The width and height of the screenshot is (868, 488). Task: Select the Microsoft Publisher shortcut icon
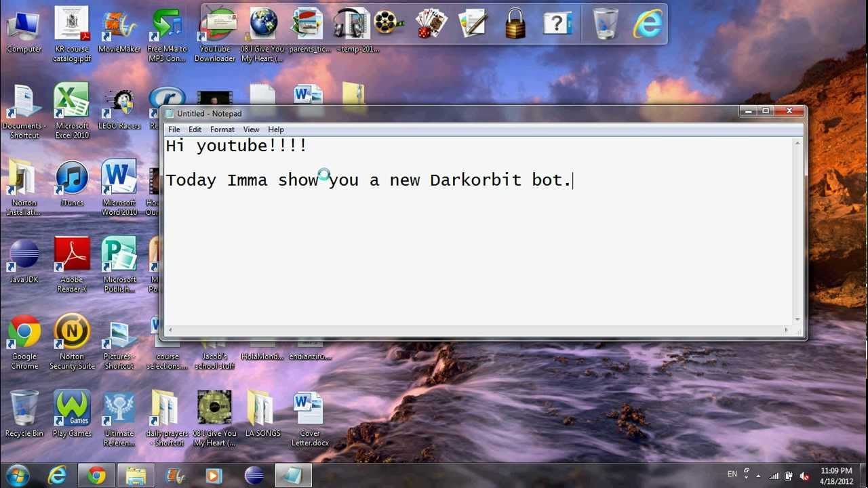pos(119,265)
